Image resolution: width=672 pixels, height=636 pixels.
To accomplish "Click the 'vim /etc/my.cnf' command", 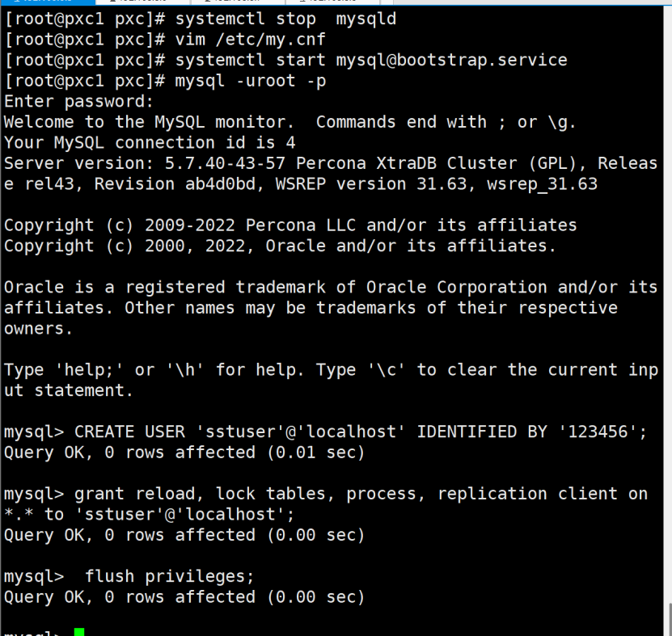I will coord(251,40).
